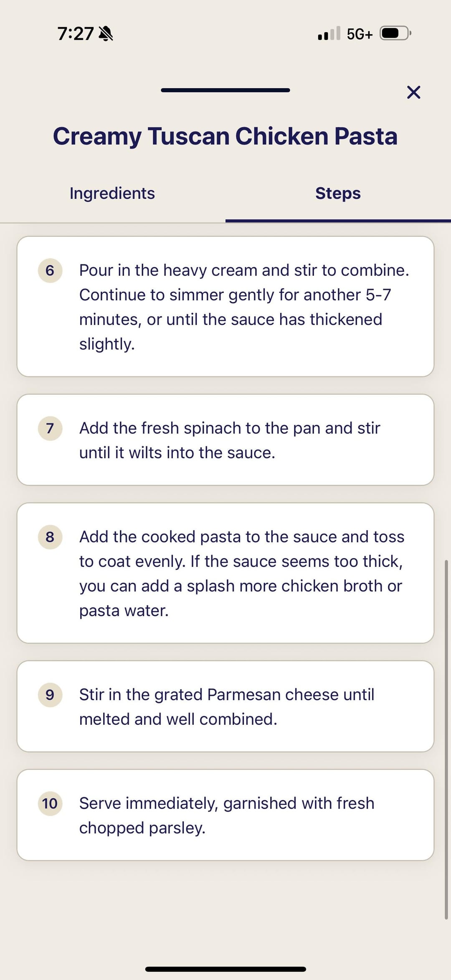The image size is (451, 980).
Task: Tap the step 8 number badge
Action: pos(50,537)
